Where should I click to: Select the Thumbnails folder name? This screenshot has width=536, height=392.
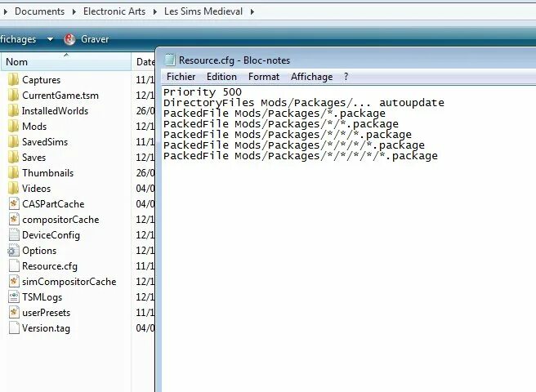tap(48, 173)
